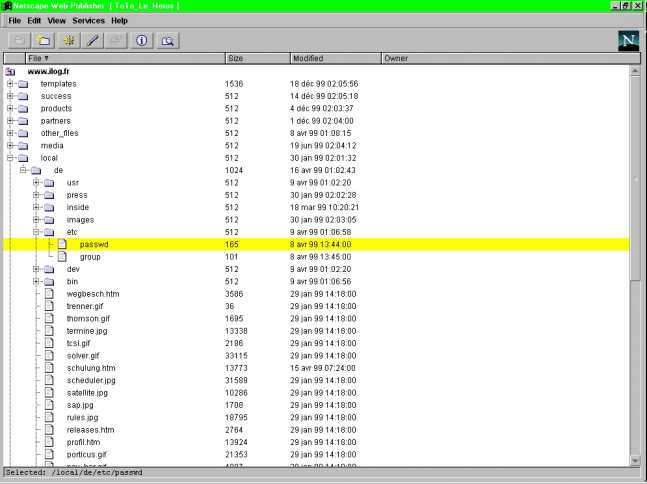This screenshot has height=484, width=647.
Task: Expand the inside folder node
Action: 36,208
